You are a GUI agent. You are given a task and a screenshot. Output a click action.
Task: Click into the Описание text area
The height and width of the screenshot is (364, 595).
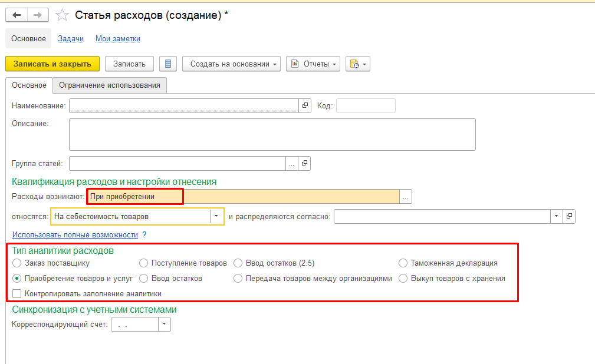[272, 134]
